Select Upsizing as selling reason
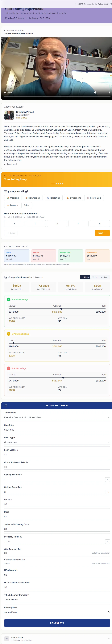112x644 pixels. click(13, 198)
